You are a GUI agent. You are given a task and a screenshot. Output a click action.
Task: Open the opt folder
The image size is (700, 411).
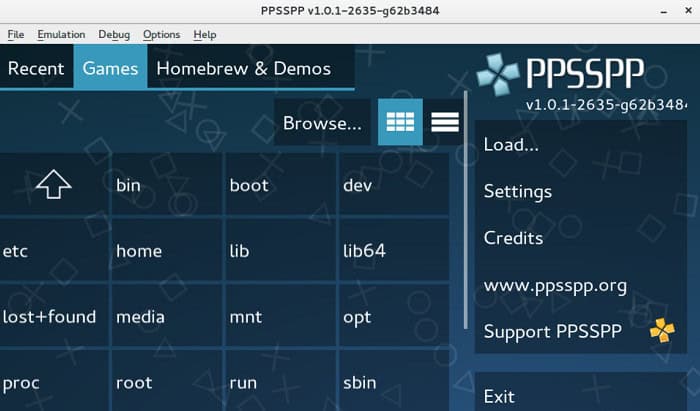(394, 316)
